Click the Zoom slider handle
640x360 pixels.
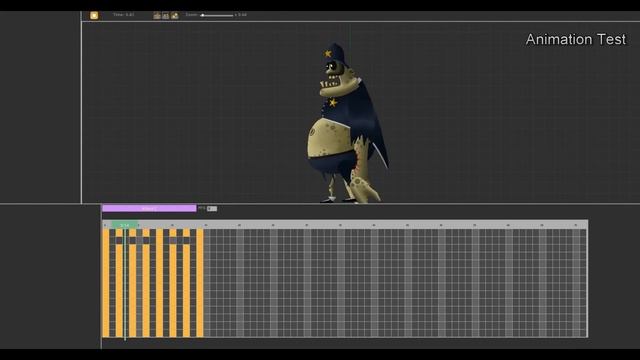(x=202, y=15)
